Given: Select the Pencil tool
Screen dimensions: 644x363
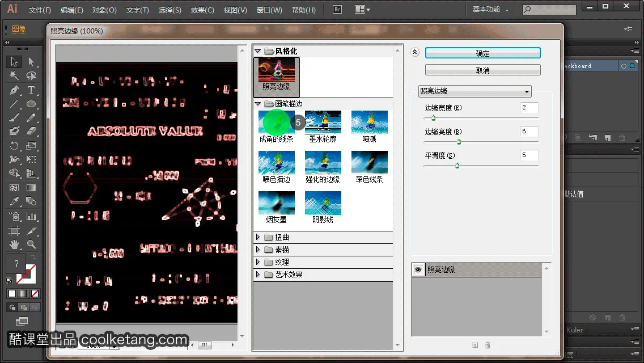Looking at the screenshot, I should pyautogui.click(x=31, y=117).
